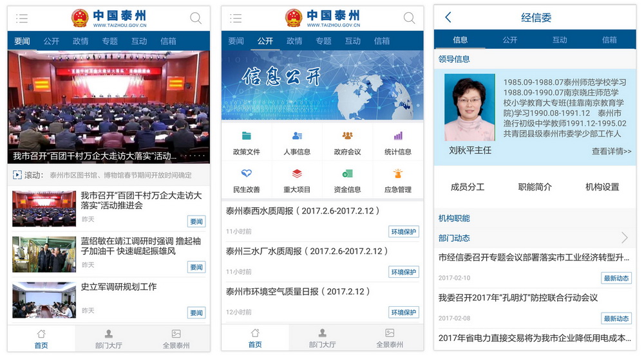Open the 人事信息 personnel info icon
This screenshot has width=644, height=357.
point(297,136)
